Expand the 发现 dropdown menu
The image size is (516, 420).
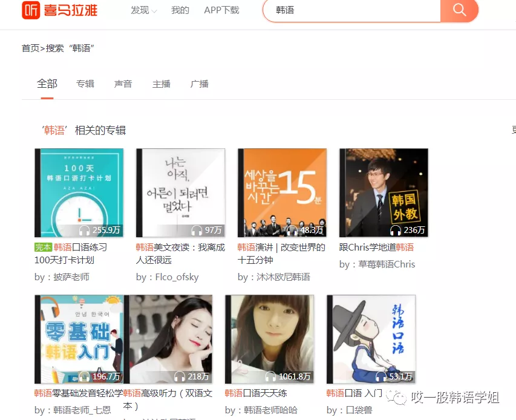click(143, 10)
